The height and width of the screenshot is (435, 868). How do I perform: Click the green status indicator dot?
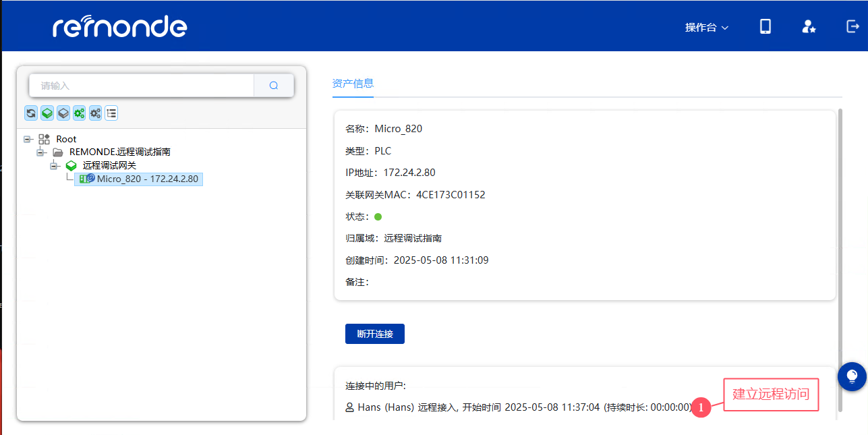pyautogui.click(x=378, y=216)
